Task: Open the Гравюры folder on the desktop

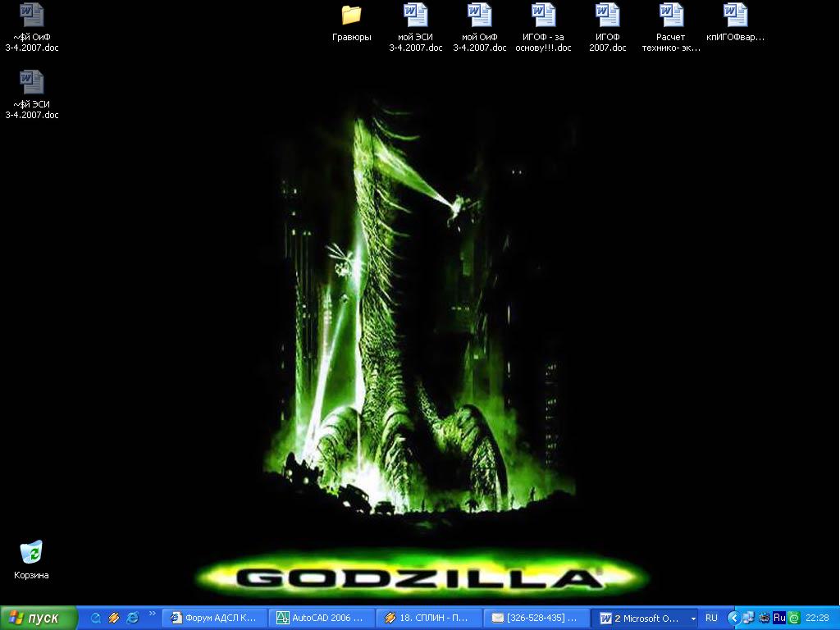Action: tap(351, 15)
